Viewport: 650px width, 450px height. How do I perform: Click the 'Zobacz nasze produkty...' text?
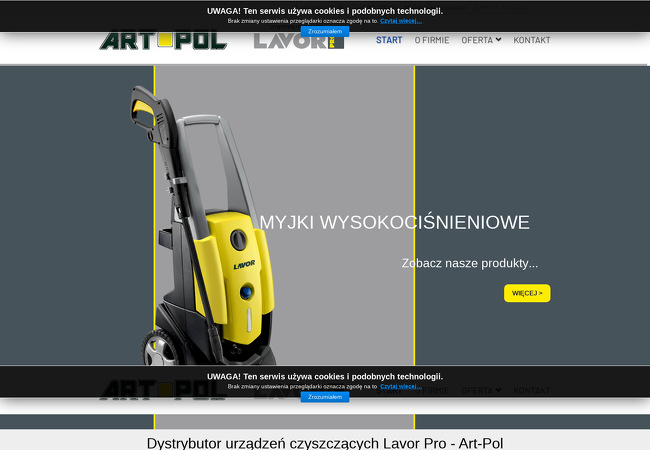[470, 263]
